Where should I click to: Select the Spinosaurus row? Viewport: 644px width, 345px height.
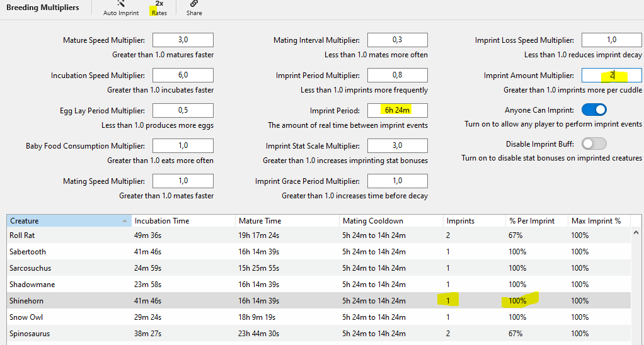click(x=319, y=334)
